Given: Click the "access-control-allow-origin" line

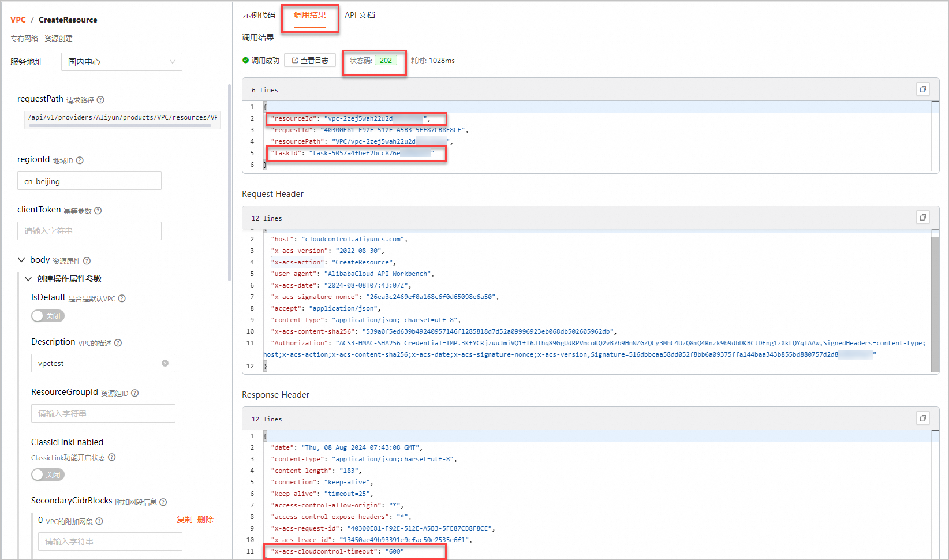Looking at the screenshot, I should 337,505.
